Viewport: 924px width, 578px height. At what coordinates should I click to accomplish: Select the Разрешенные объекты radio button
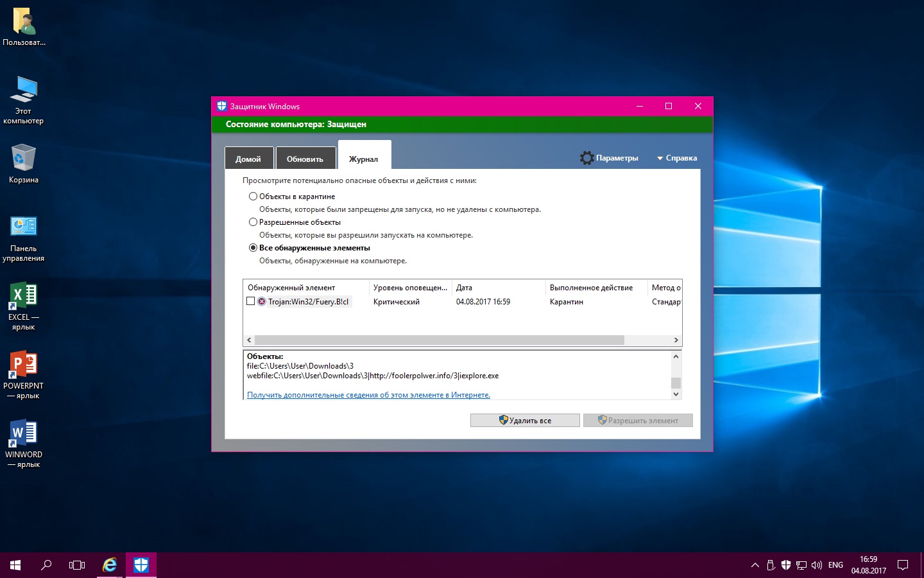click(253, 222)
